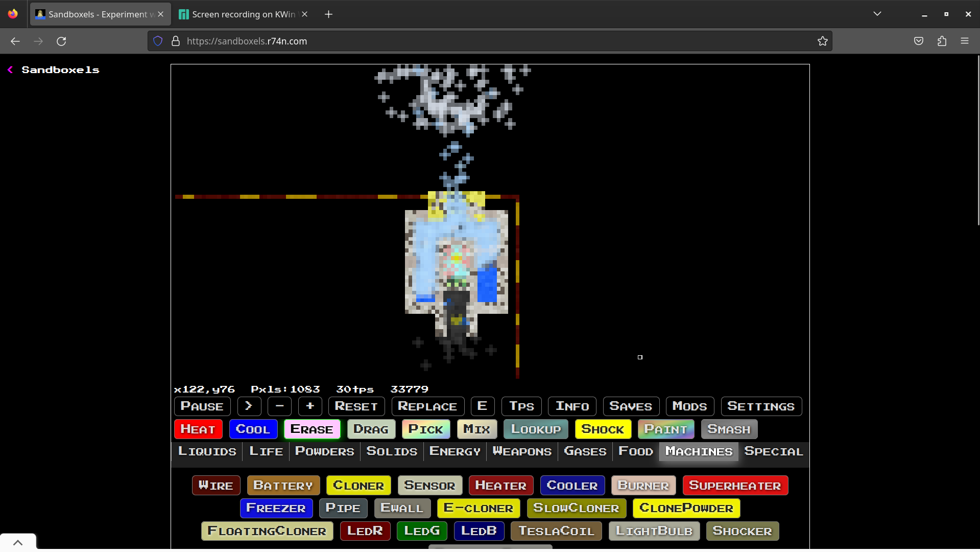List all open tabs dropdown
Viewport: 980px width, 552px height.
tap(877, 14)
